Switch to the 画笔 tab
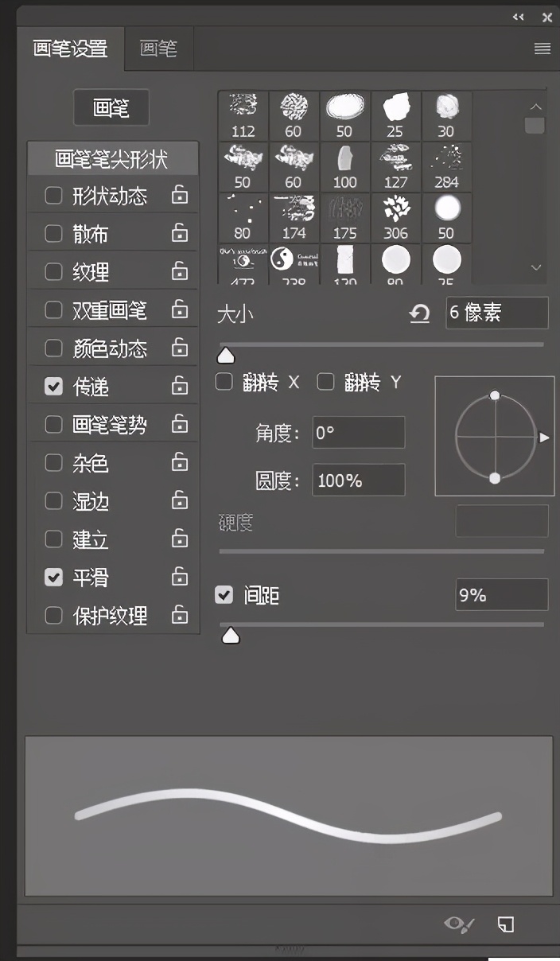 (x=158, y=49)
